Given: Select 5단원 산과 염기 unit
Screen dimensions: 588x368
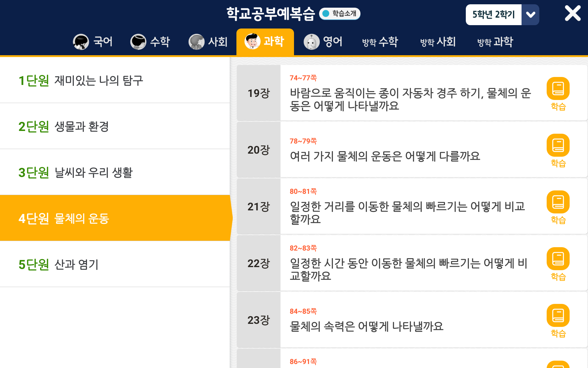Looking at the screenshot, I should click(115, 264).
